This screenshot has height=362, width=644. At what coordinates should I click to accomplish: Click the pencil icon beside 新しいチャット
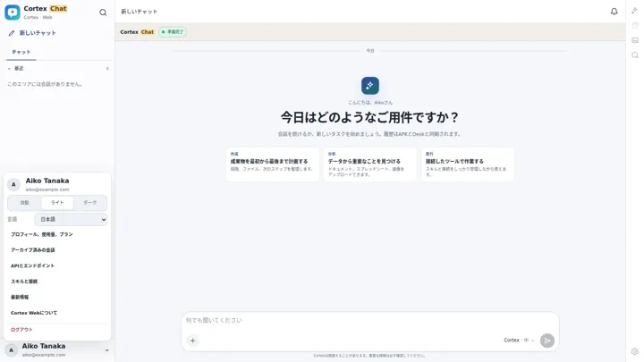tap(12, 33)
